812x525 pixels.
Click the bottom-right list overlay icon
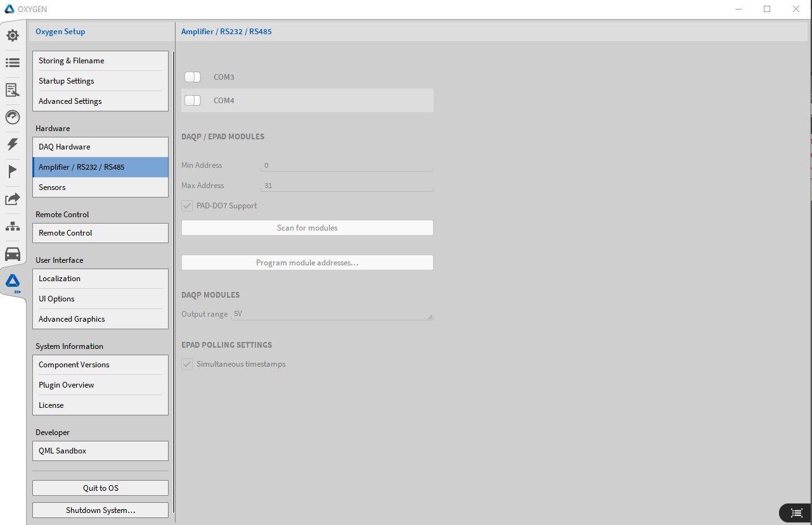pos(796,512)
